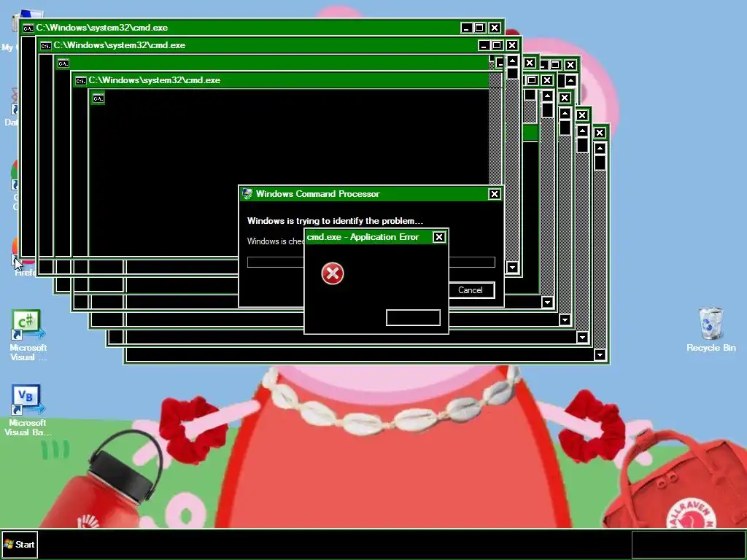Click the Windows Command Processor title bar icon
The image size is (747, 560).
tap(247, 193)
